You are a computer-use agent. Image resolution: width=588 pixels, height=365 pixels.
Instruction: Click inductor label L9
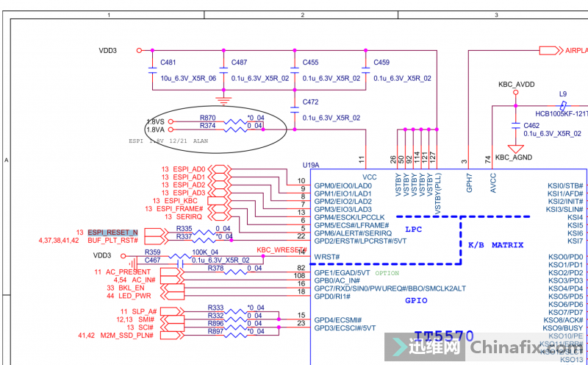(563, 94)
